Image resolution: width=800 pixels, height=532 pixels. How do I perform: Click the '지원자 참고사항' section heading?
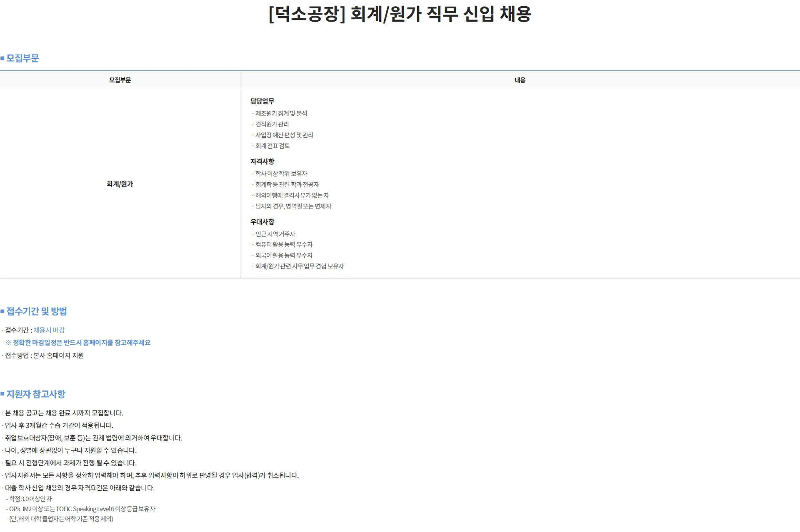[x=35, y=394]
